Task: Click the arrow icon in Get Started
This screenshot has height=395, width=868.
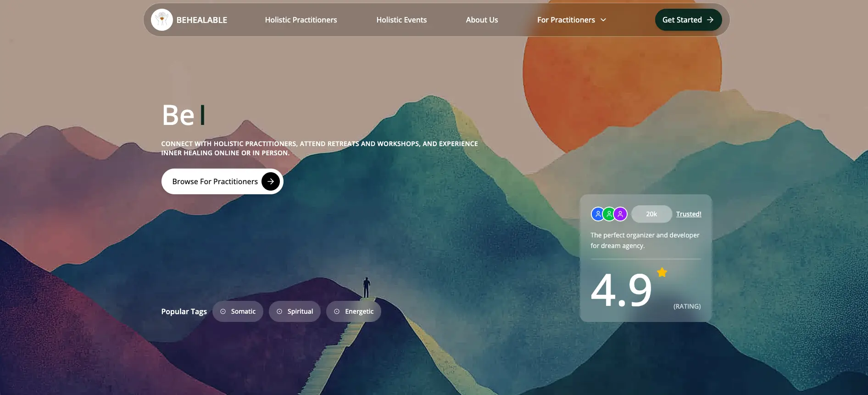Action: coord(710,20)
